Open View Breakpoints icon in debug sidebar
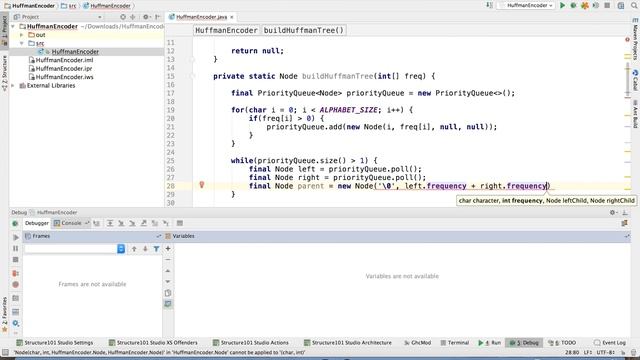 16,273
